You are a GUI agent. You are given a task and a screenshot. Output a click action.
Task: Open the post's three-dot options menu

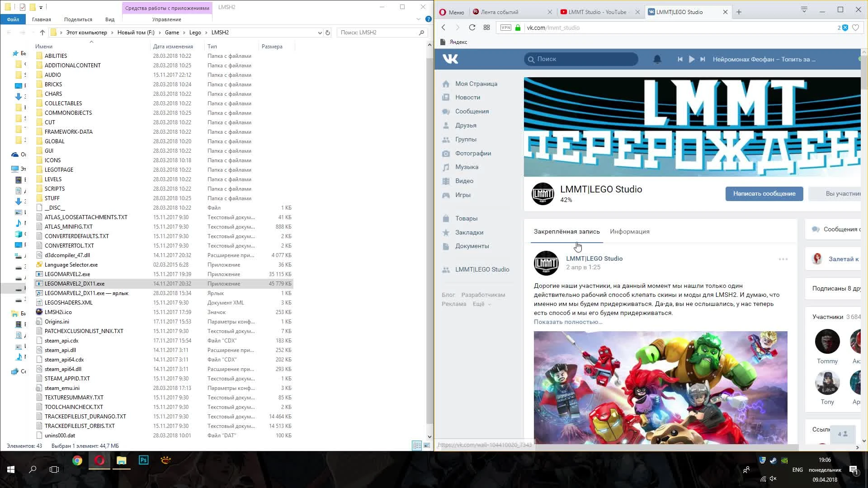(783, 259)
